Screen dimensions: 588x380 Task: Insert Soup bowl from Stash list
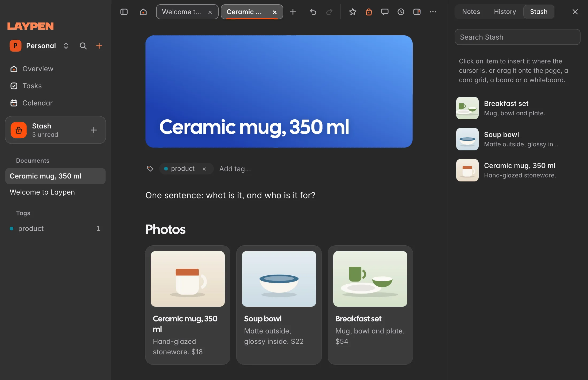click(517, 139)
